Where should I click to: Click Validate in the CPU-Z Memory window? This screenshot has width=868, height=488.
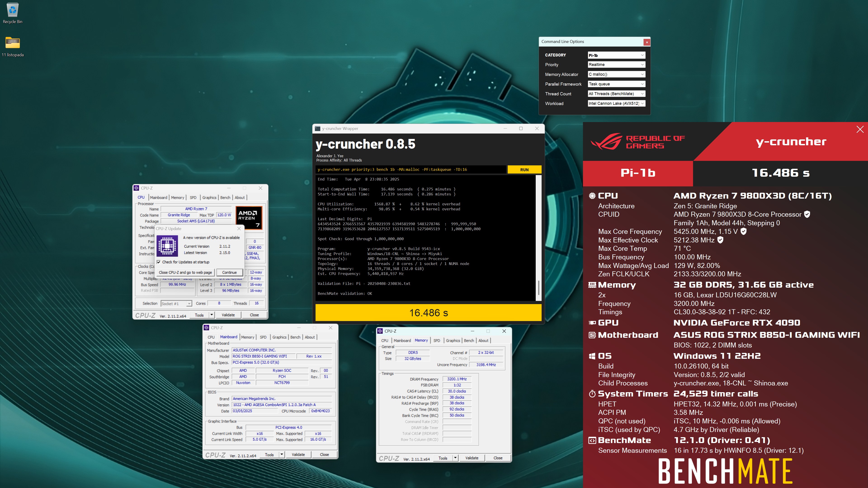472,458
